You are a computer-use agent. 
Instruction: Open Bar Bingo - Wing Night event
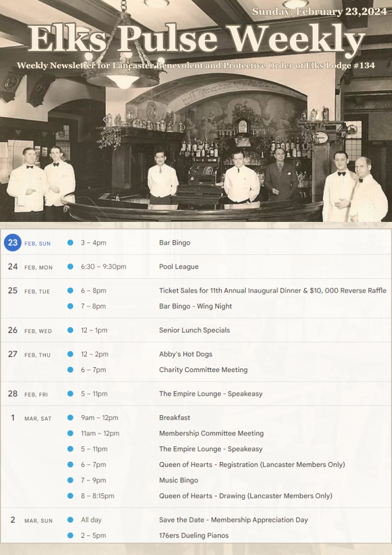[x=196, y=306]
